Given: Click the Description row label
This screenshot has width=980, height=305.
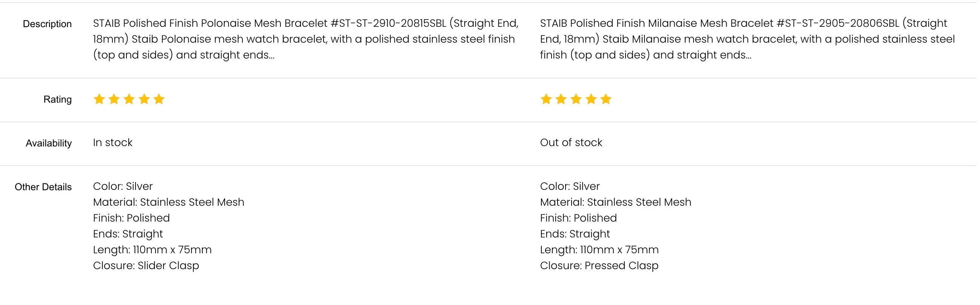Looking at the screenshot, I should [47, 24].
